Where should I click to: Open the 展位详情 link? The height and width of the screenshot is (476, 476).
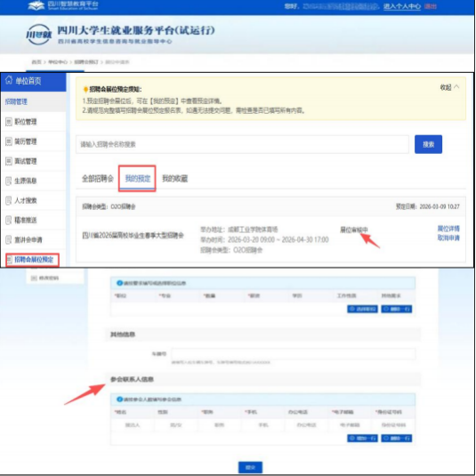pyautogui.click(x=448, y=229)
